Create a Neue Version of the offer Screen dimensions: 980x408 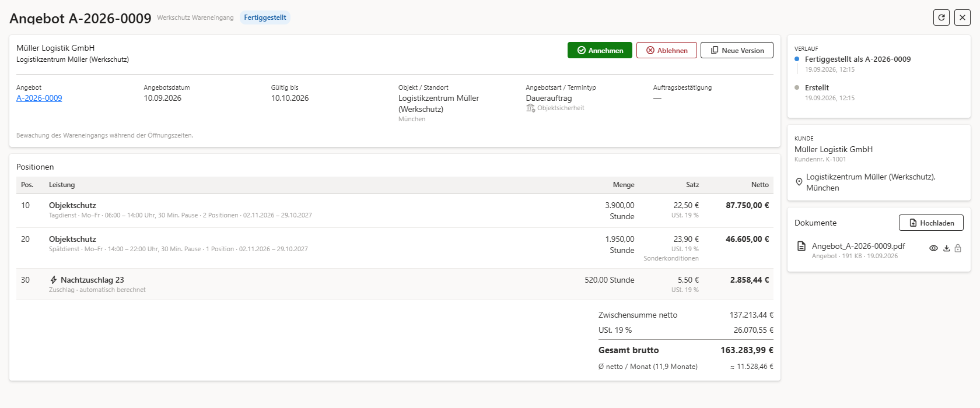coord(737,50)
